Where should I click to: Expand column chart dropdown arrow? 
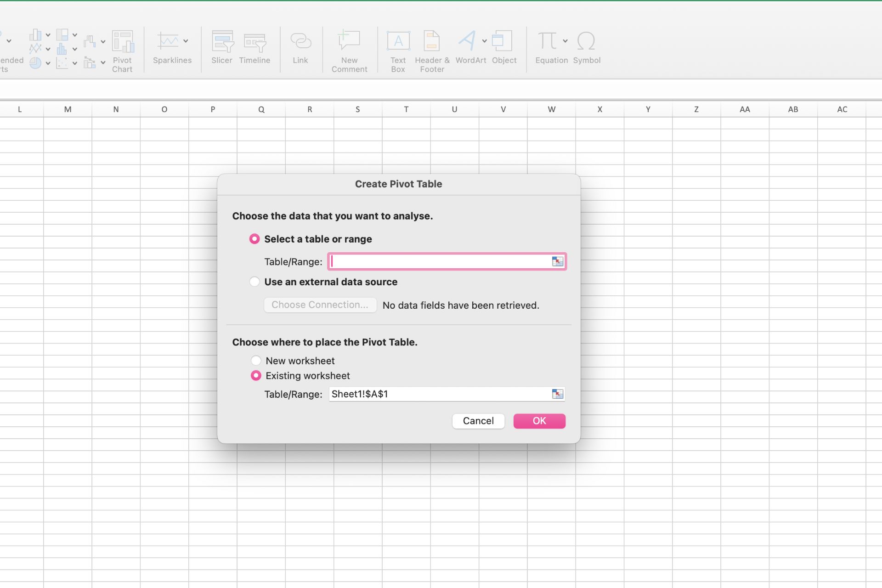48,35
